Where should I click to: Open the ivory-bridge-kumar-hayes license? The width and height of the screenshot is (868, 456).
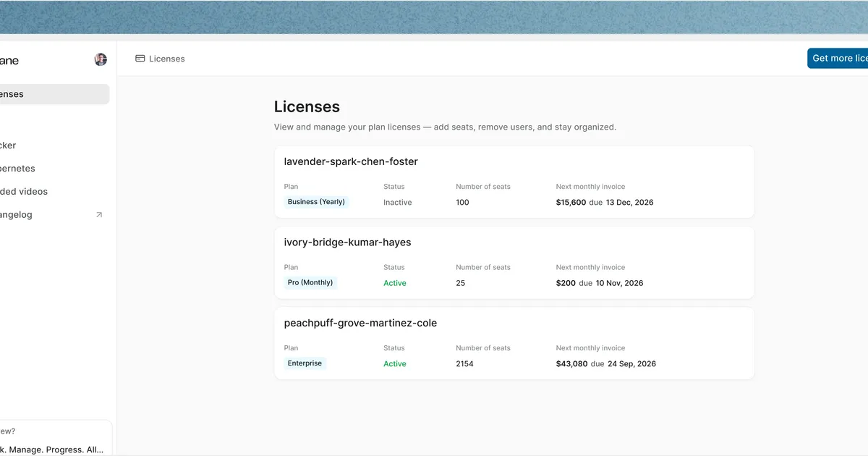click(x=514, y=263)
